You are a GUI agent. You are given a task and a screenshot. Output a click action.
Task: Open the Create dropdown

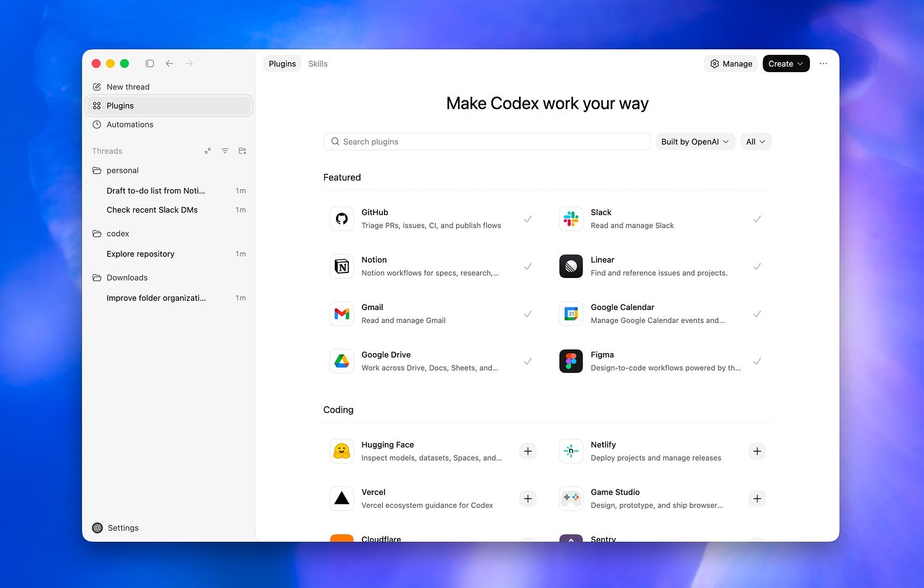pos(786,63)
